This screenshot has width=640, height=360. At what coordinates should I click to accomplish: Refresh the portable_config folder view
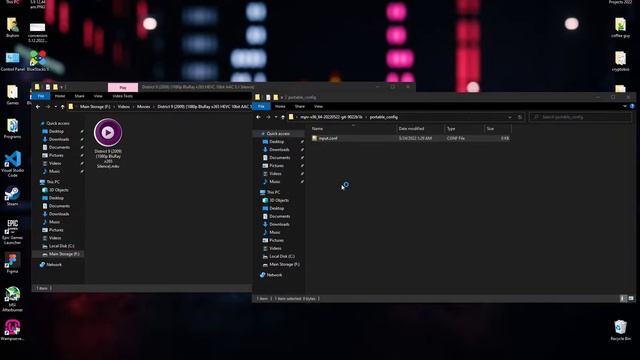pos(520,117)
